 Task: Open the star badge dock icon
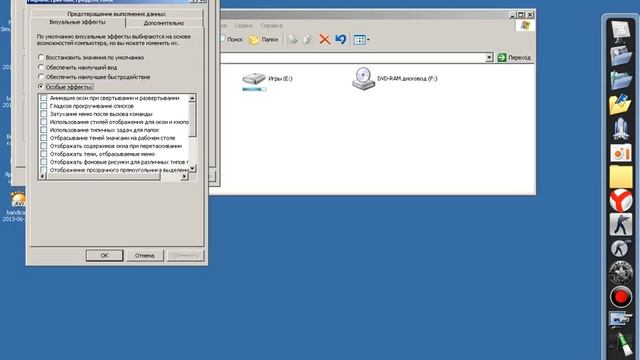(621, 273)
